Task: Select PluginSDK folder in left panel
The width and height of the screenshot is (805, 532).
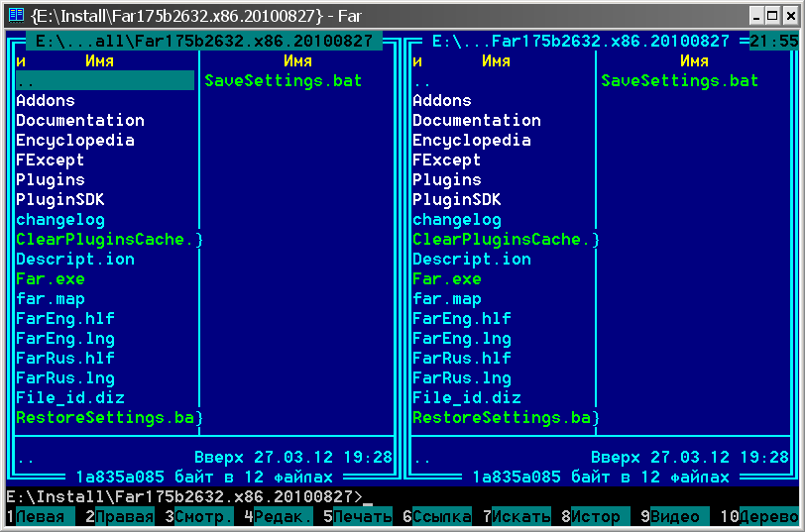Action: pyautogui.click(x=60, y=199)
